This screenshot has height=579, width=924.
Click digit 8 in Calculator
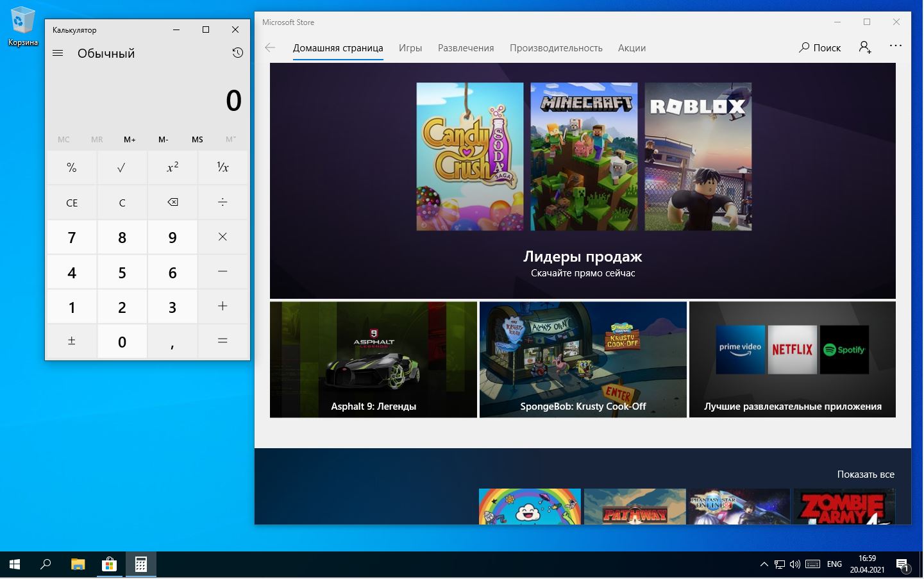[x=122, y=237]
